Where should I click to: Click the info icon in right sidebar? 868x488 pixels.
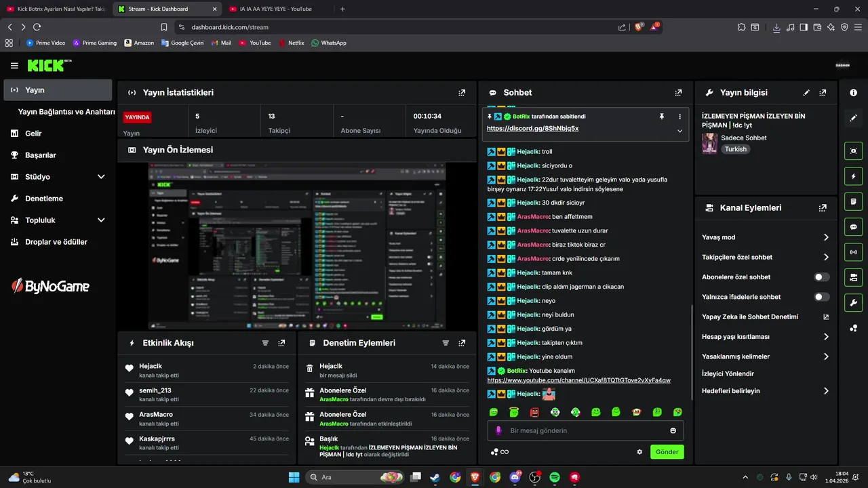pyautogui.click(x=853, y=93)
